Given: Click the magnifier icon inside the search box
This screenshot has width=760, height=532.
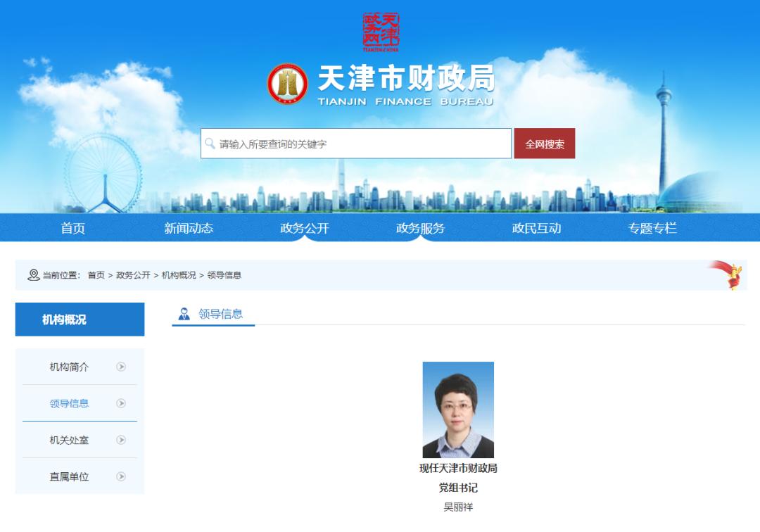Looking at the screenshot, I should pyautogui.click(x=209, y=144).
